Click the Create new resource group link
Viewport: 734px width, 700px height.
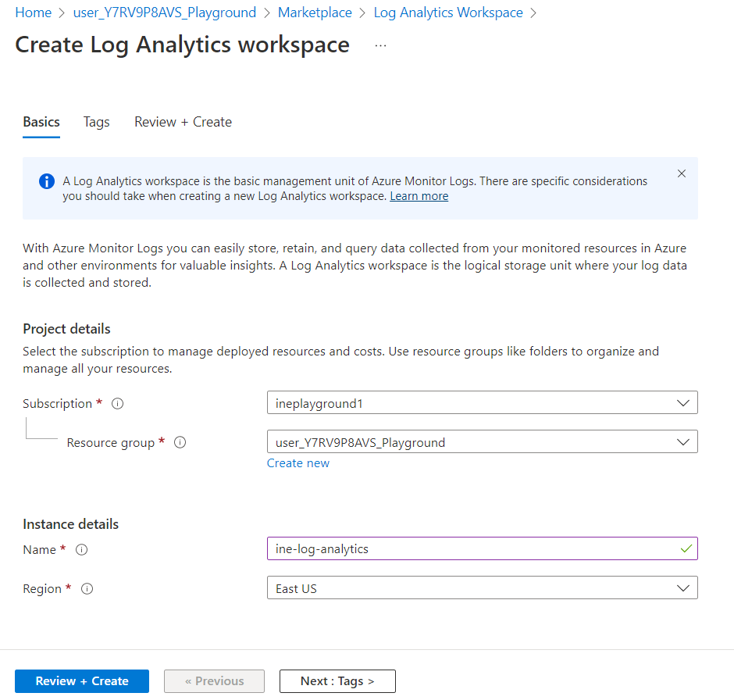click(x=298, y=463)
